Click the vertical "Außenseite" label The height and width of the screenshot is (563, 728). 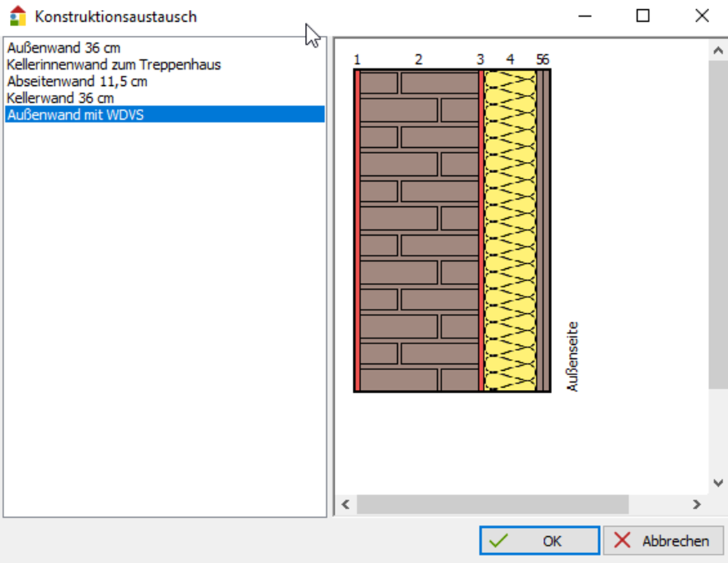[x=572, y=356]
